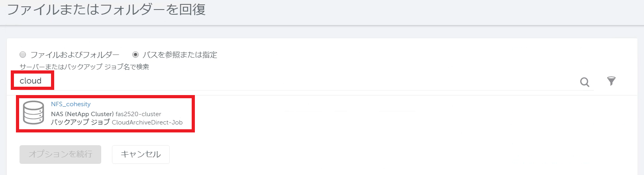Click the fas2520-cluster source name
This screenshot has height=175, width=644.
pos(138,114)
